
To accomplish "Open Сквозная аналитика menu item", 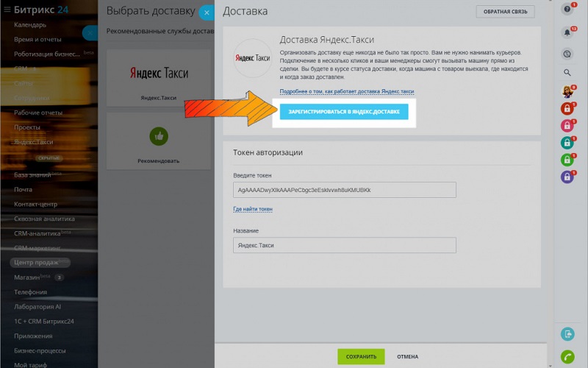I will (x=44, y=219).
